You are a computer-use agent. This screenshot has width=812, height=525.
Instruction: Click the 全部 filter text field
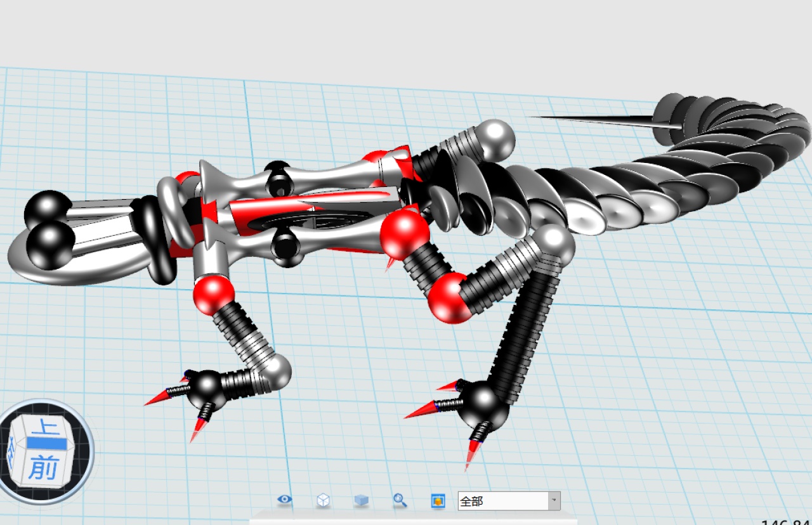[x=503, y=501]
